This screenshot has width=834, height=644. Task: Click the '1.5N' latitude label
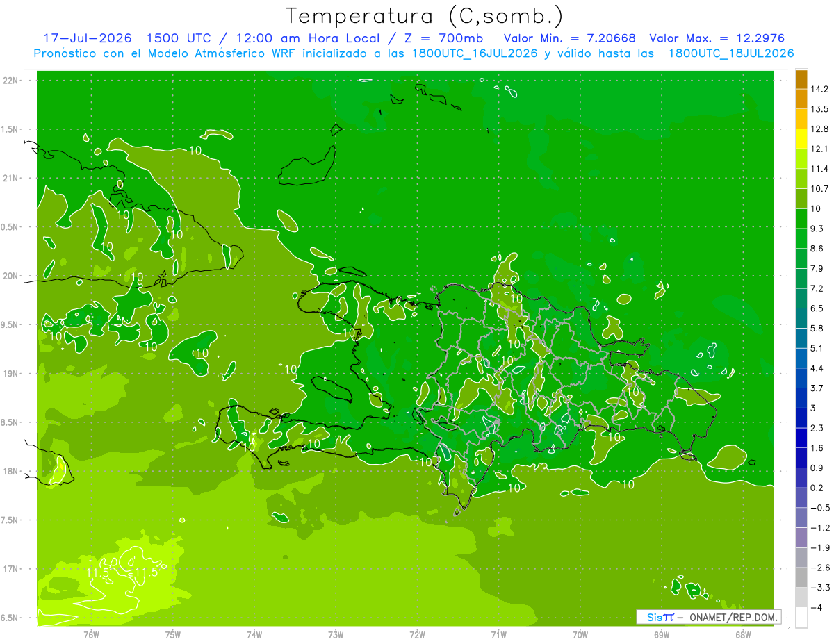pos(11,129)
